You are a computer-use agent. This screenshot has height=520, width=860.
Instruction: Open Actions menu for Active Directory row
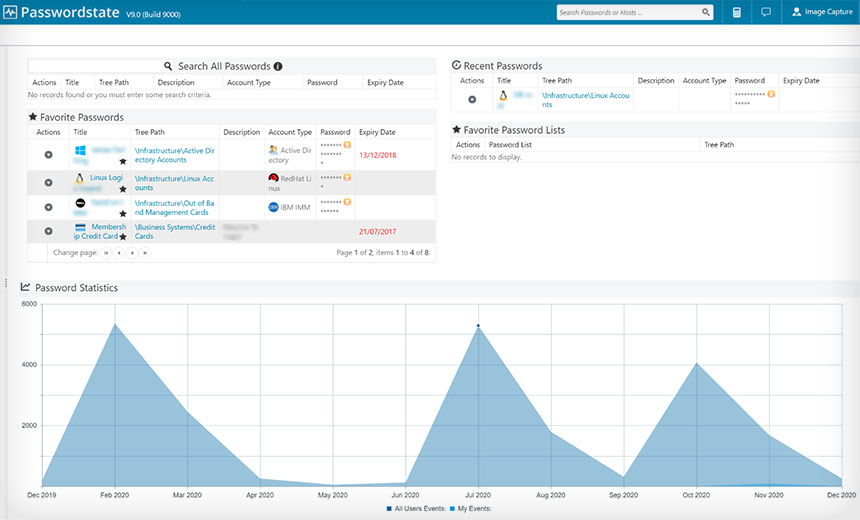(48, 155)
